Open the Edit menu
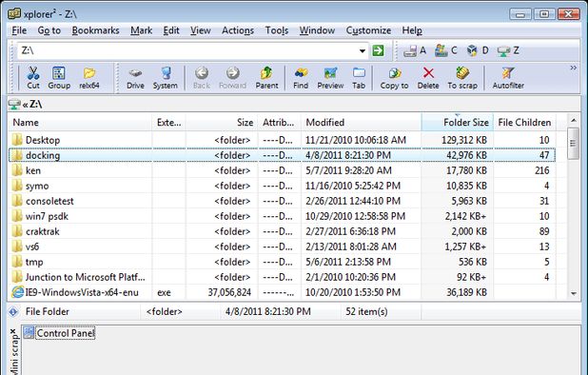This screenshot has height=375, width=588. (x=171, y=30)
